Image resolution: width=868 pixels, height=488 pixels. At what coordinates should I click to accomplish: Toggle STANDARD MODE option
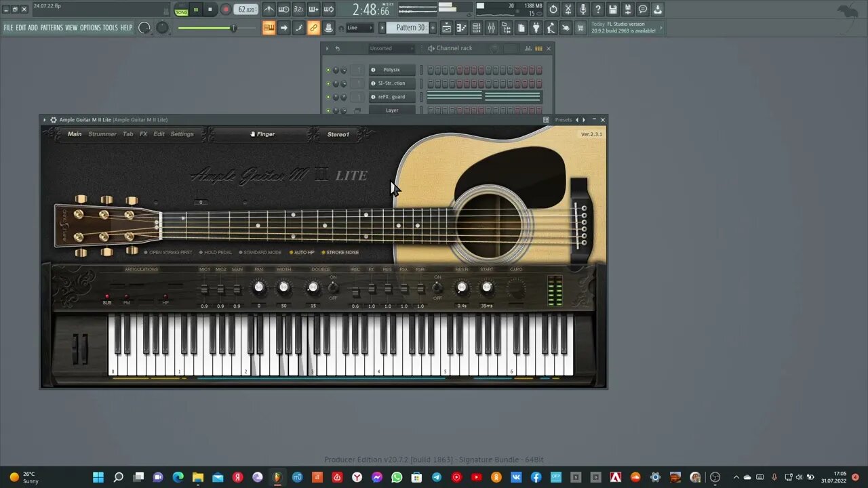[260, 252]
